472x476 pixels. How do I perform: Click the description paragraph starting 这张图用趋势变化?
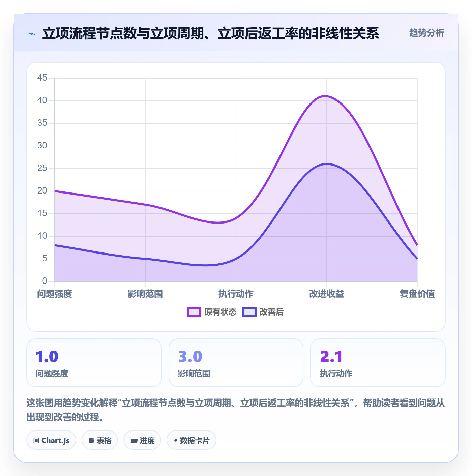pos(236,410)
